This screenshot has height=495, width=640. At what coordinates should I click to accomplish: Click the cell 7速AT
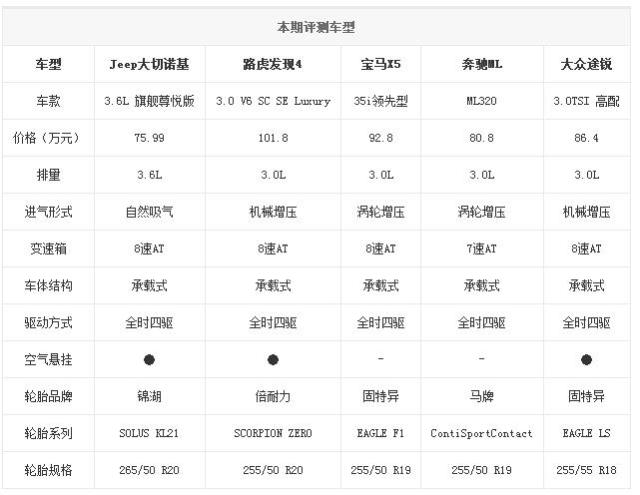(482, 249)
